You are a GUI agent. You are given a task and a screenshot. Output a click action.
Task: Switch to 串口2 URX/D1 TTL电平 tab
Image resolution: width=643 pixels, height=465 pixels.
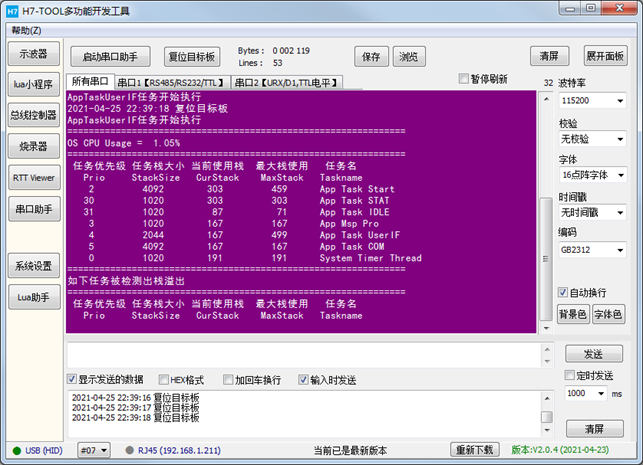pos(286,83)
